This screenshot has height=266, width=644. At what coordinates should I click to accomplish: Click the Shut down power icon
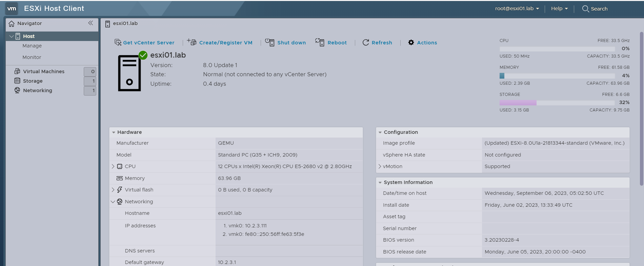[x=270, y=42]
